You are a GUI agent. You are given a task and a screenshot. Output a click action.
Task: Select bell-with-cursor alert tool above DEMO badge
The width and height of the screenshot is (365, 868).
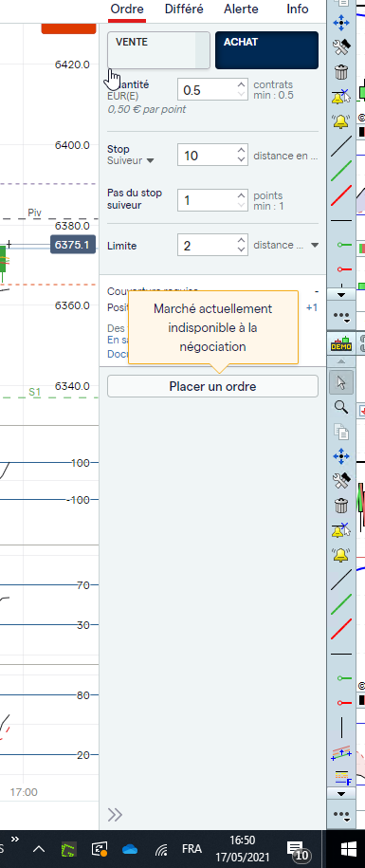coord(341,97)
